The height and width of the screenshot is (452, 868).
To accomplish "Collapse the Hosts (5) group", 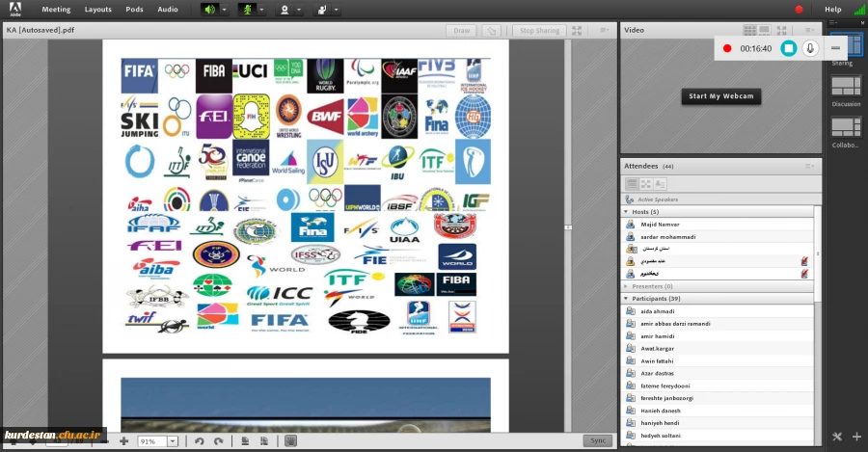I will (627, 211).
